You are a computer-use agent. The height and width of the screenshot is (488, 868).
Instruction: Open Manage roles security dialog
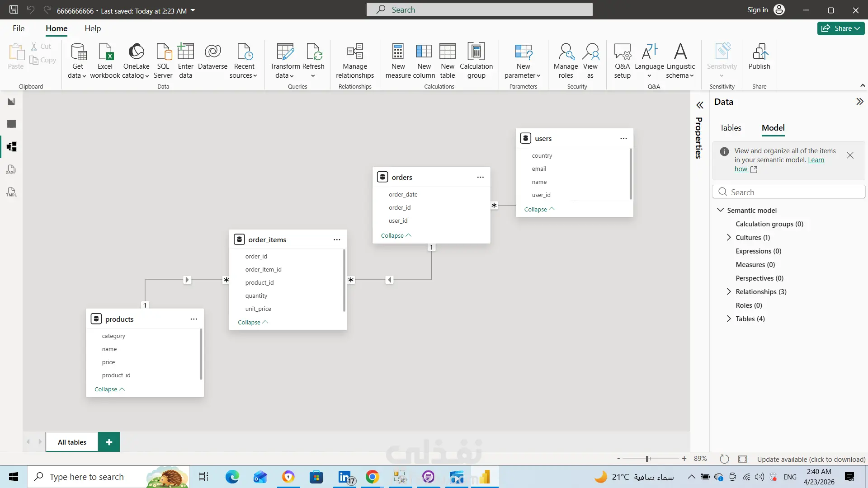566,61
